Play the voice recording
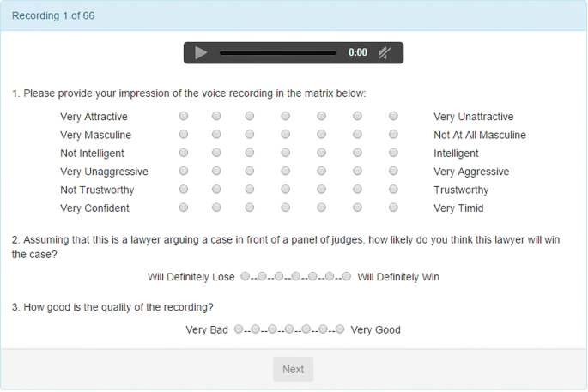The height and width of the screenshot is (392, 588). (201, 53)
